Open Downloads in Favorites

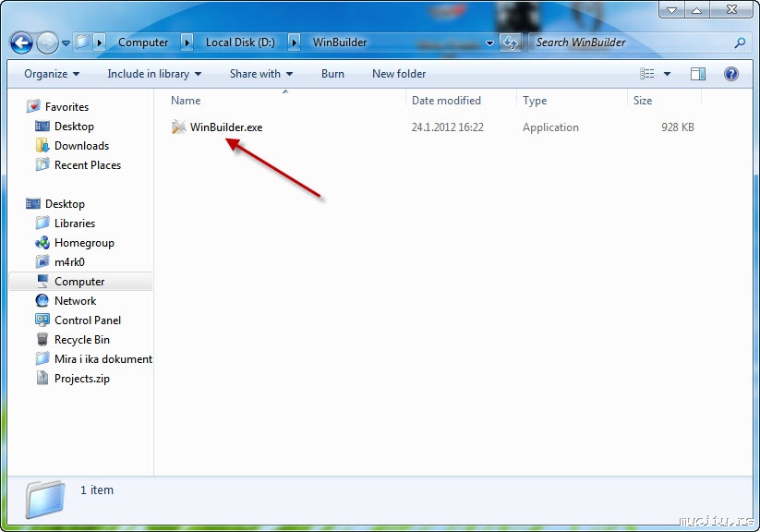[81, 146]
